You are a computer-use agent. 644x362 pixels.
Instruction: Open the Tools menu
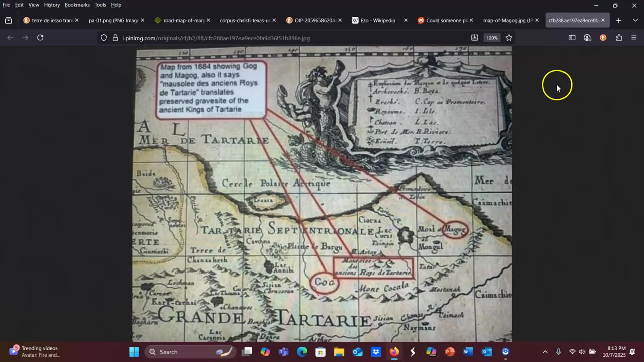pyautogui.click(x=100, y=5)
